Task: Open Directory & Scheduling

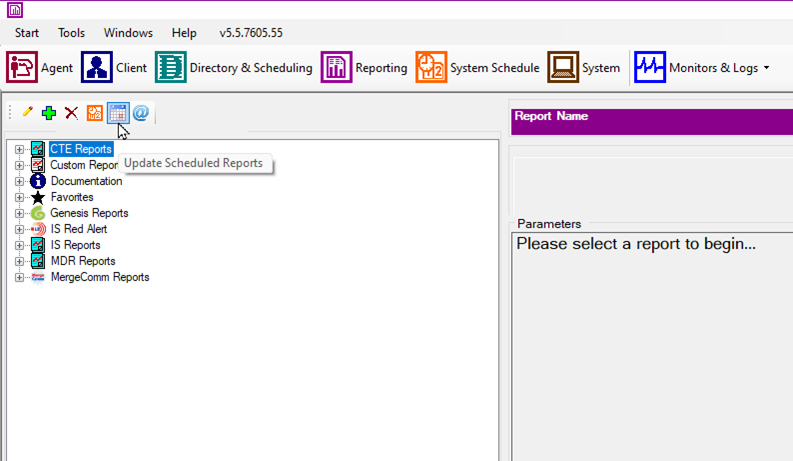Action: tap(234, 68)
